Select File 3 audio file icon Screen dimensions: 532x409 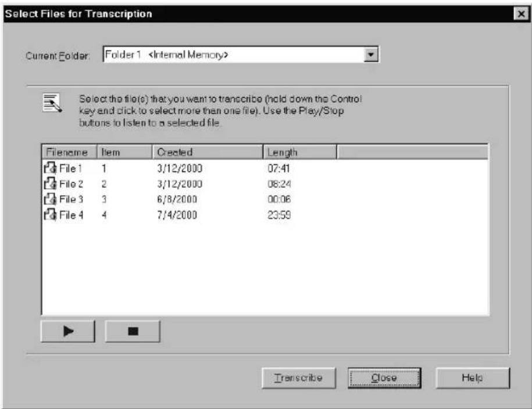(x=50, y=199)
